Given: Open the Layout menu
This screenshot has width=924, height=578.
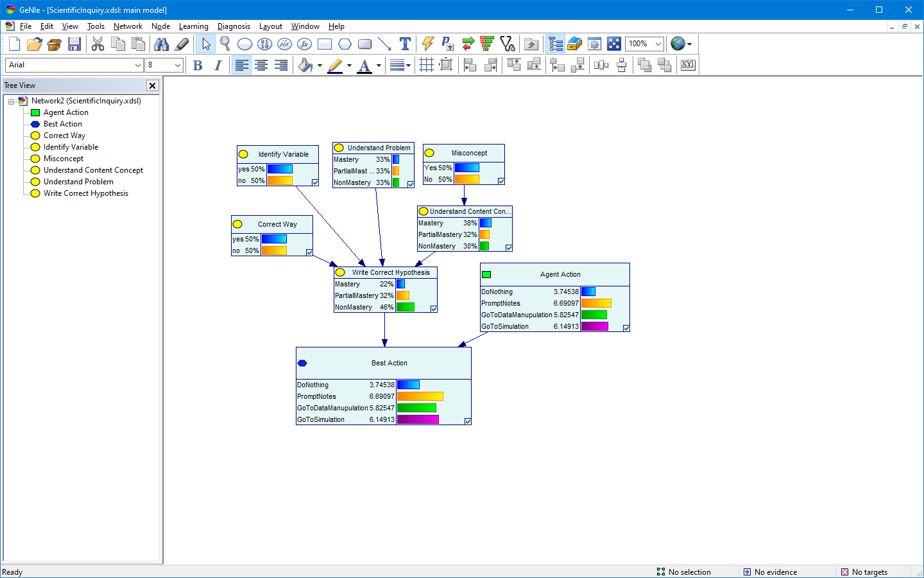Looking at the screenshot, I should (270, 26).
